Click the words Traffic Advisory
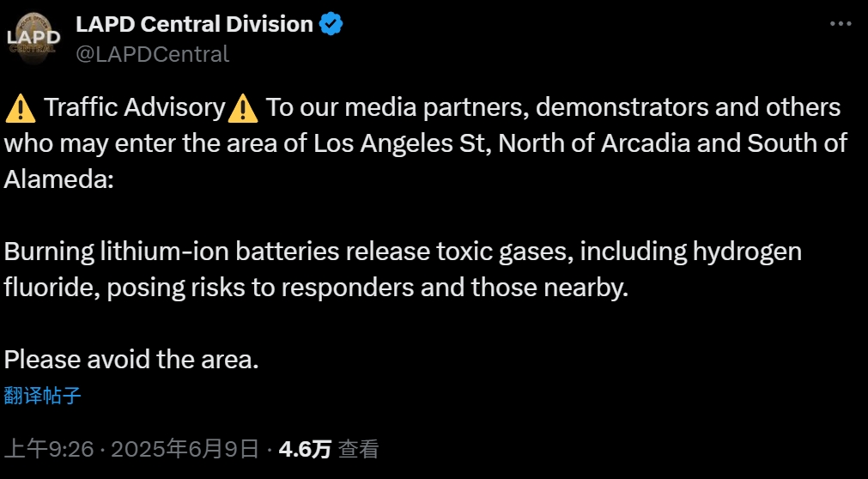The width and height of the screenshot is (868, 479). (x=135, y=107)
